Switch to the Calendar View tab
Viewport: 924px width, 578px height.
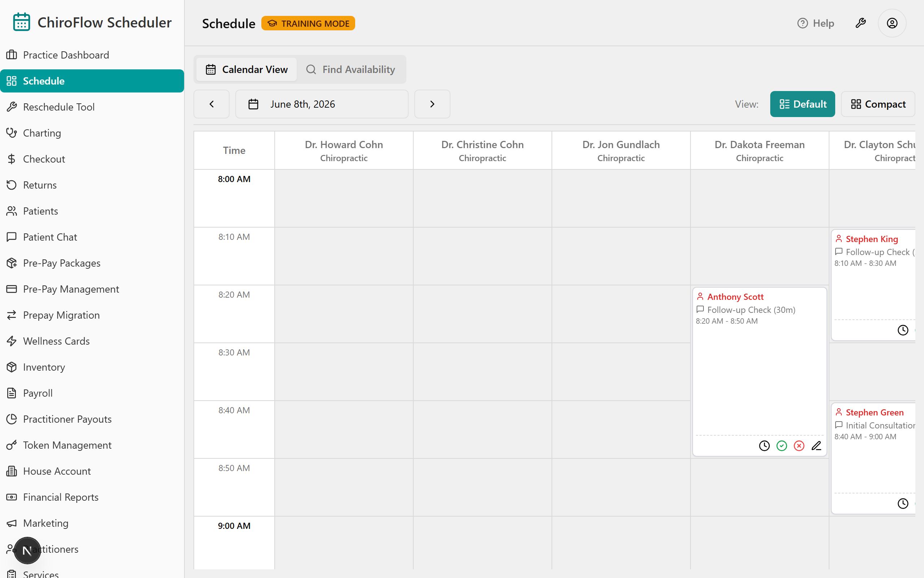point(247,70)
